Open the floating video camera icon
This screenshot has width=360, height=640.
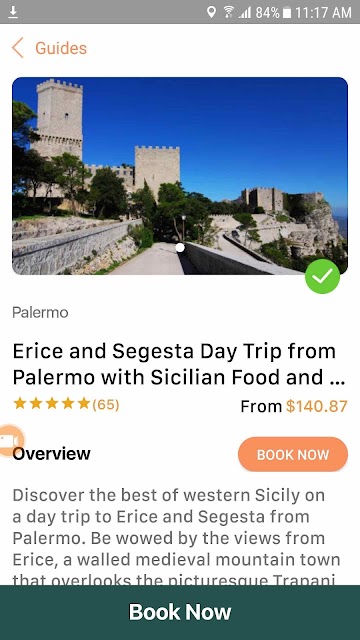11,440
